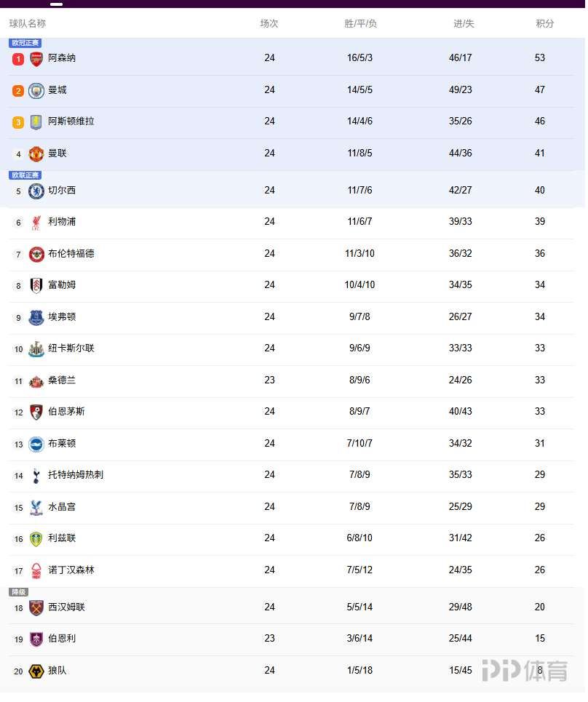Click the 欧冠正赛 qualification badge
Screen dimensions: 588x702
[25, 43]
